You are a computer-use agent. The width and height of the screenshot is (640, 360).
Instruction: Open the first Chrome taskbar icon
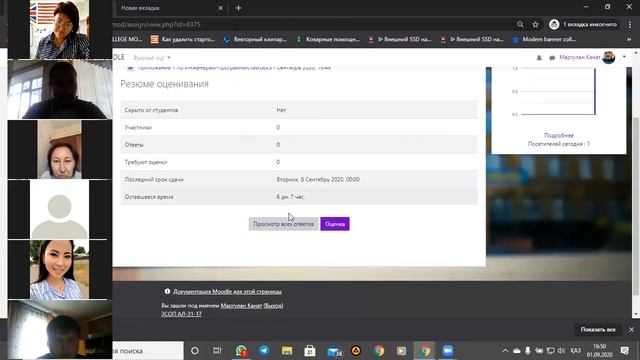379,351
